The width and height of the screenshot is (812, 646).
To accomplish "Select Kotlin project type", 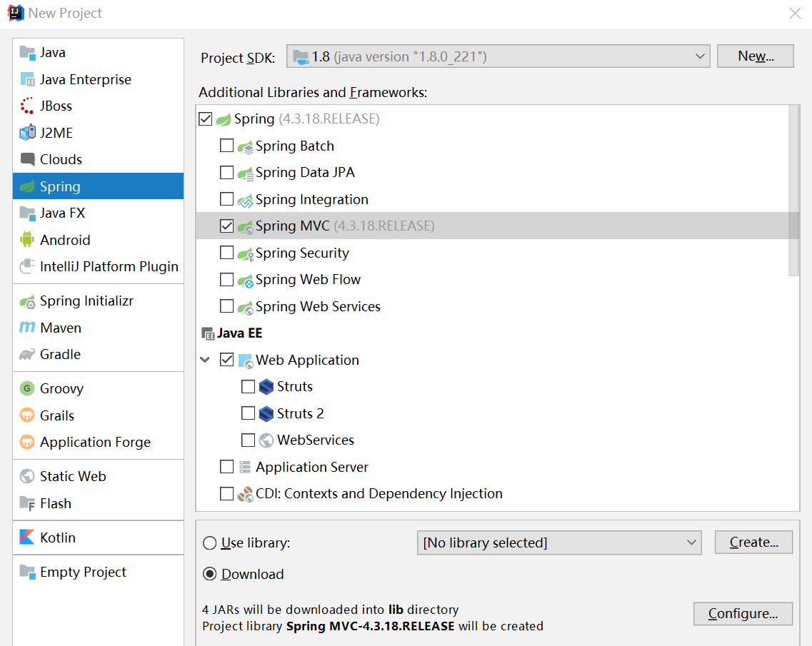I will (99, 538).
